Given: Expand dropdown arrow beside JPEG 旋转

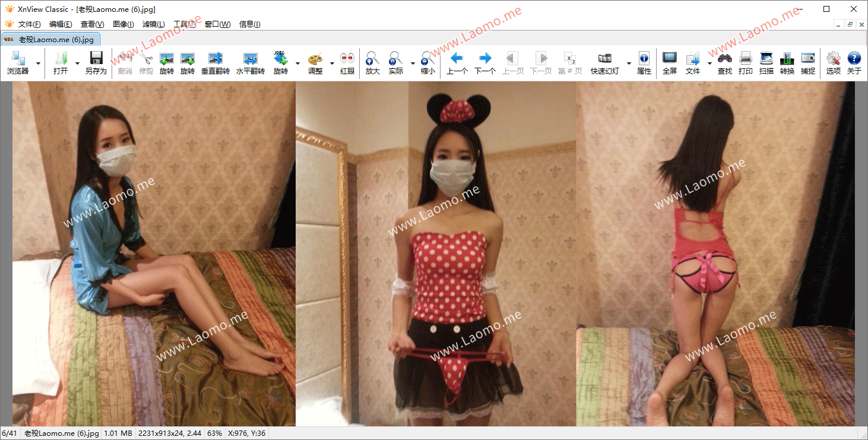Looking at the screenshot, I should (x=297, y=63).
